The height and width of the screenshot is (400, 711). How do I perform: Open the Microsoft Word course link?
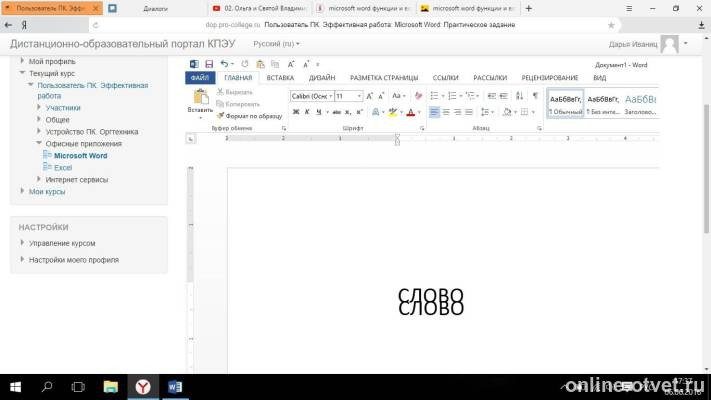pyautogui.click(x=81, y=156)
